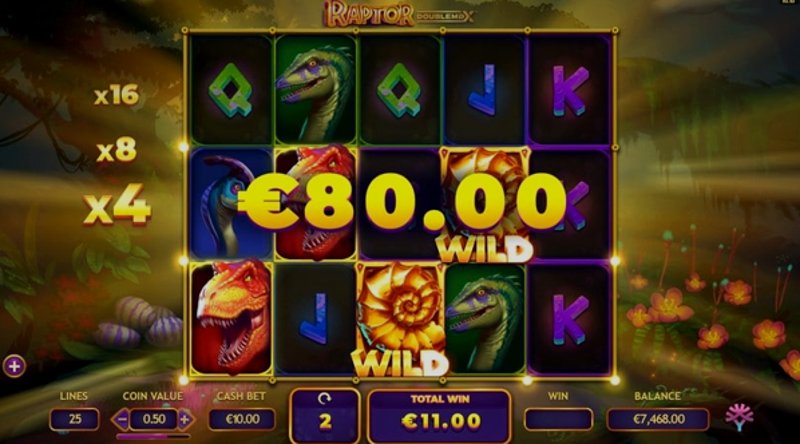Click the empty Win display box
800x444 pixels.
point(558,420)
